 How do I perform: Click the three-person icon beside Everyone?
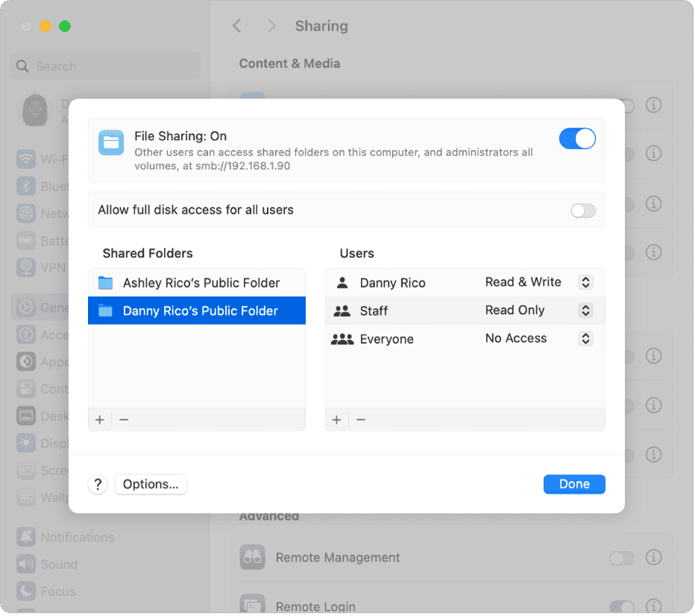342,339
